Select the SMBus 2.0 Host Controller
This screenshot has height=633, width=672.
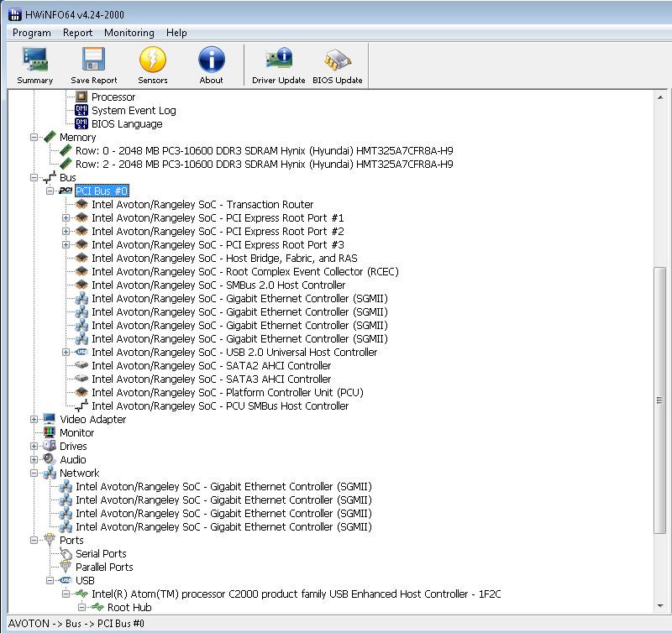pyautogui.click(x=218, y=285)
